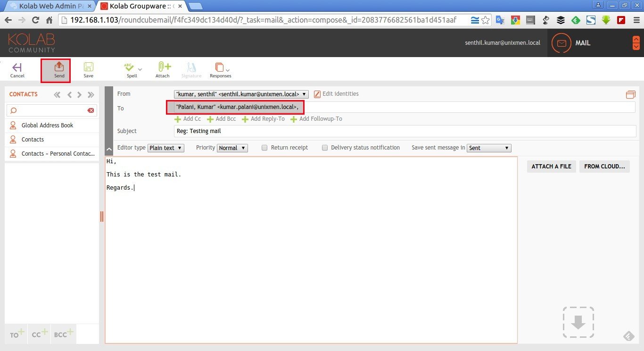Open compose in new window icon
Image resolution: width=644 pixels, height=351 pixels.
click(x=630, y=94)
